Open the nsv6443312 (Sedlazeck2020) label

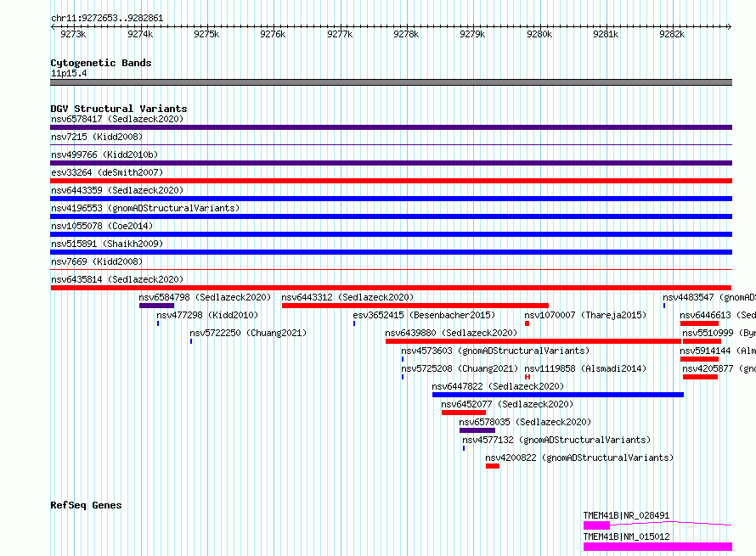click(347, 297)
